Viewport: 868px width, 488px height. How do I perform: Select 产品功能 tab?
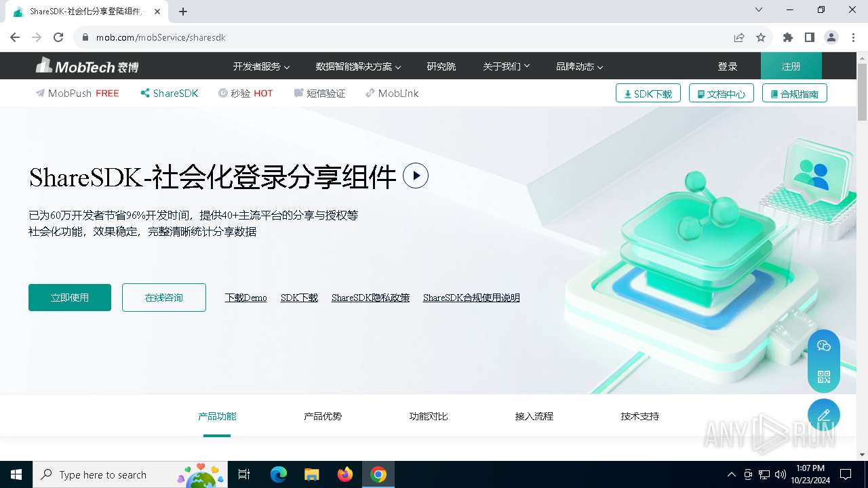[217, 416]
